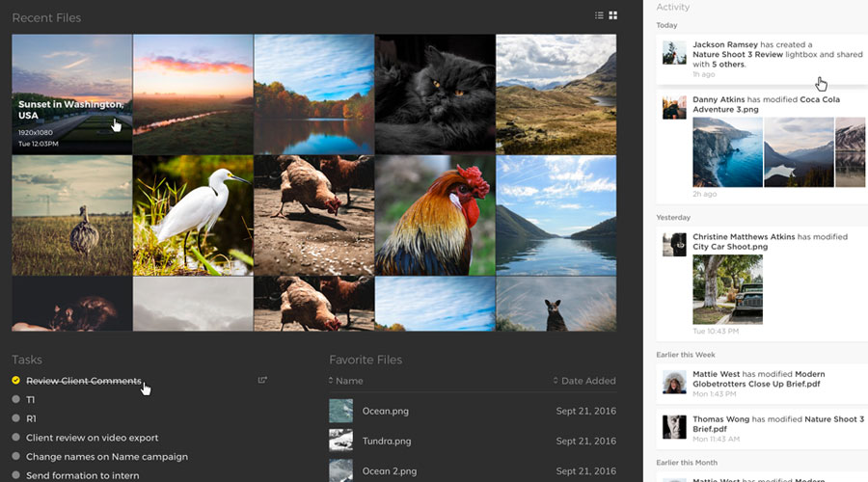Check off Client review on video export
868x482 pixels.
(x=15, y=438)
